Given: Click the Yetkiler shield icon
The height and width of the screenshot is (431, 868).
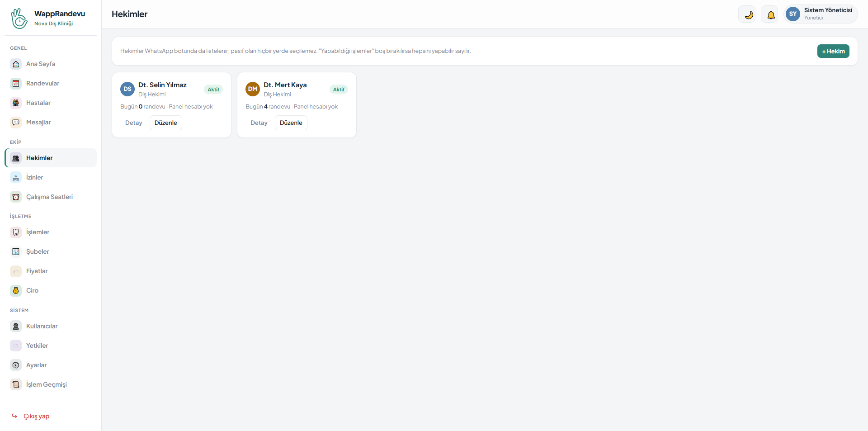Looking at the screenshot, I should point(16,346).
